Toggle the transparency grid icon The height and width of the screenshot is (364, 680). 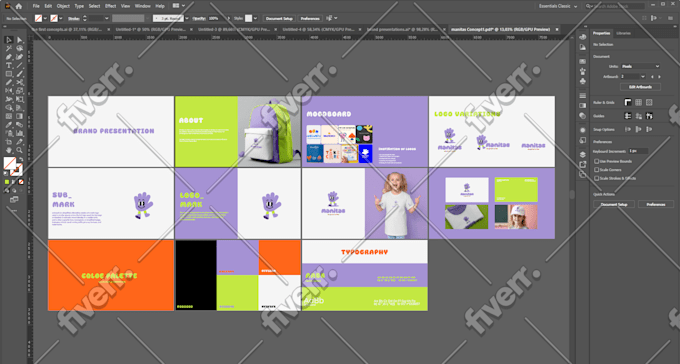(x=649, y=102)
